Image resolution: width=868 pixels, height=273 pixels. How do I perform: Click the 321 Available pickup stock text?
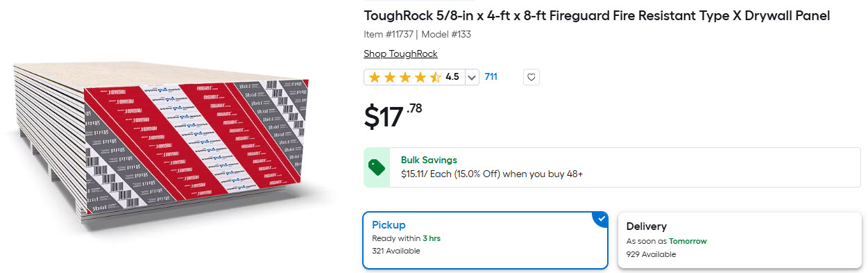tap(395, 251)
